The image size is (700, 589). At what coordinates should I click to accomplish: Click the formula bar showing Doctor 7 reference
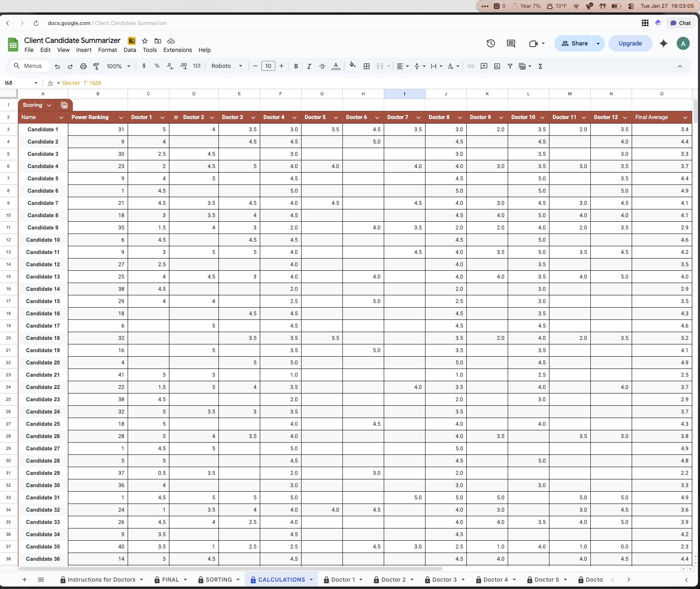point(80,83)
